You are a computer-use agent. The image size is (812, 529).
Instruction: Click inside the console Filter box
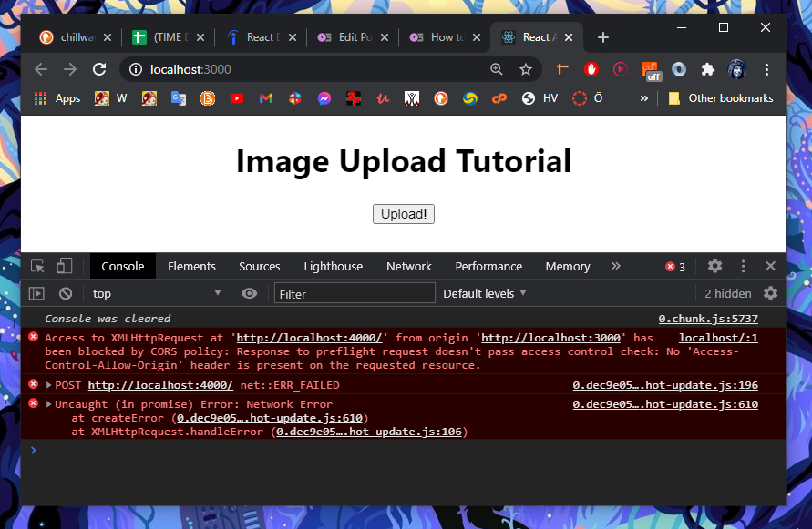pos(355,292)
